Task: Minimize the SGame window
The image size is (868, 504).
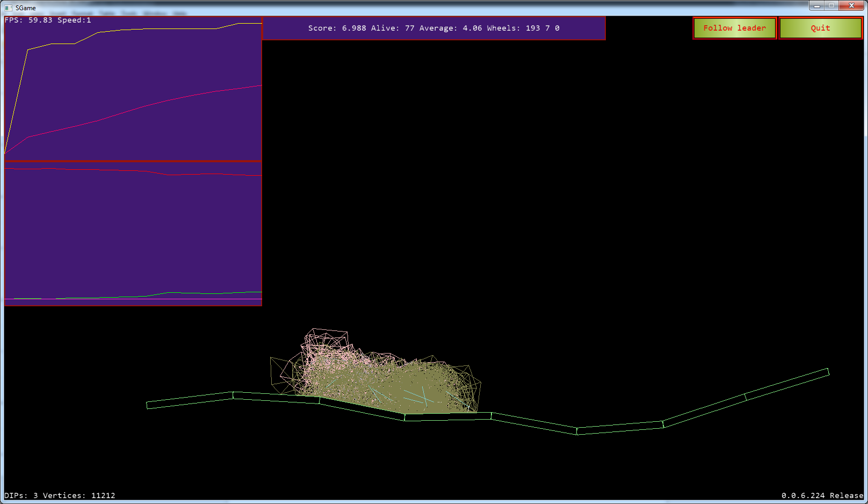Action: click(816, 5)
